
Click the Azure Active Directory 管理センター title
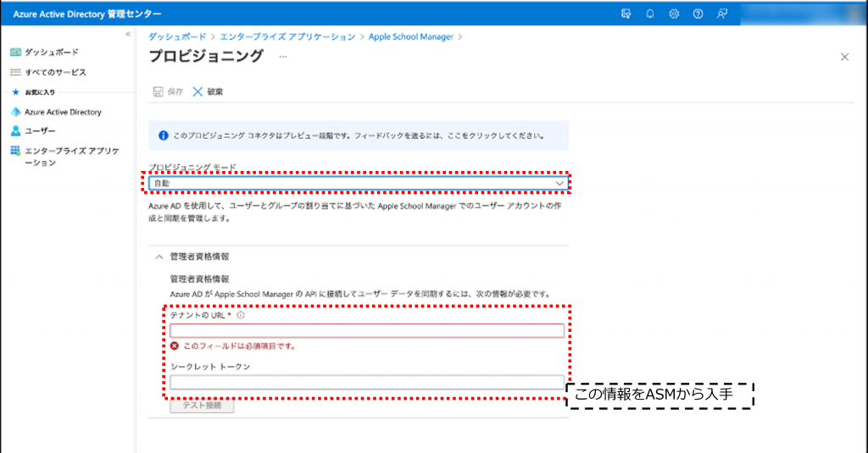coord(87,14)
